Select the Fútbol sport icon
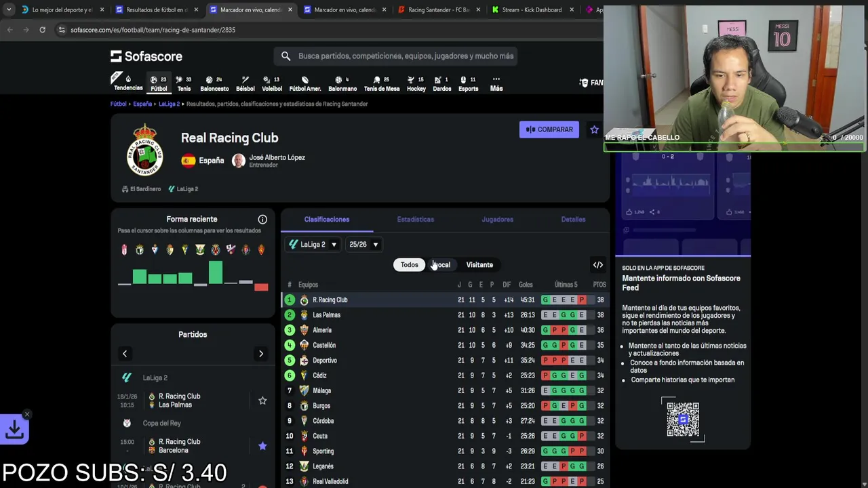The width and height of the screenshot is (868, 488). [x=159, y=83]
